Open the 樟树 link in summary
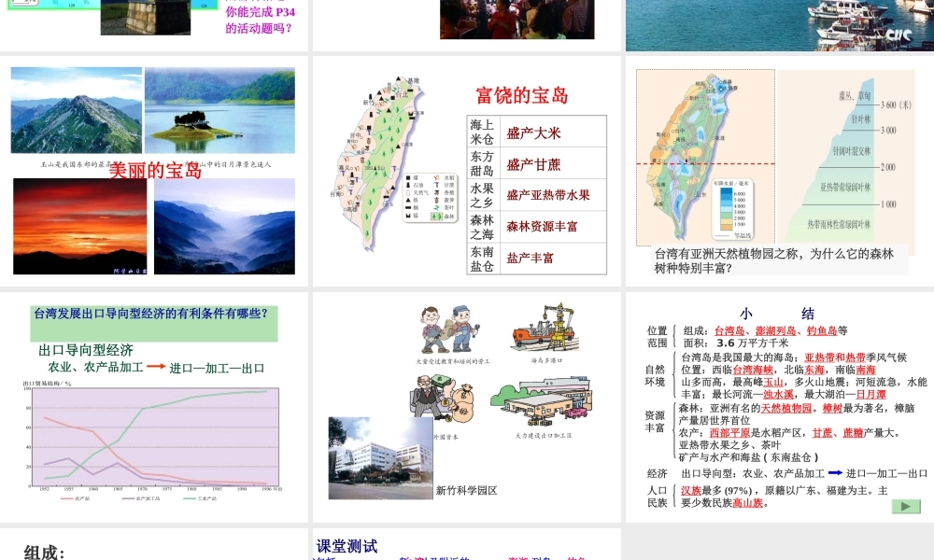The height and width of the screenshot is (560, 934). [832, 408]
